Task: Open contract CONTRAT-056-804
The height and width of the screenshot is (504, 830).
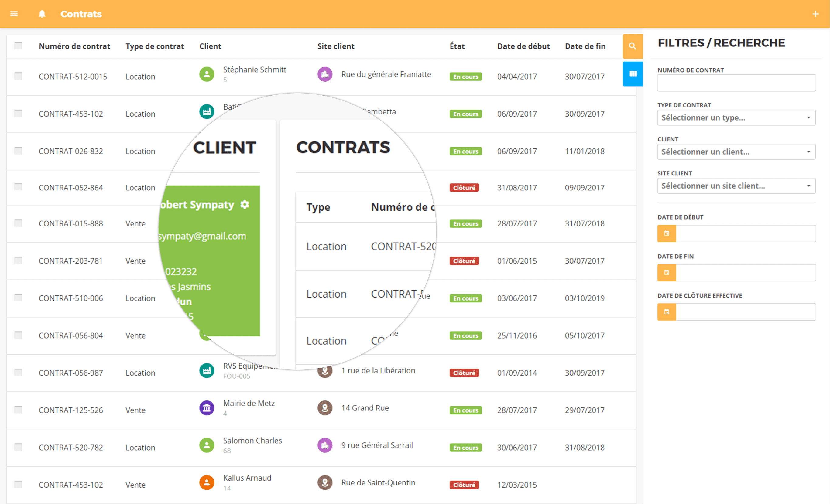Action: pos(71,336)
